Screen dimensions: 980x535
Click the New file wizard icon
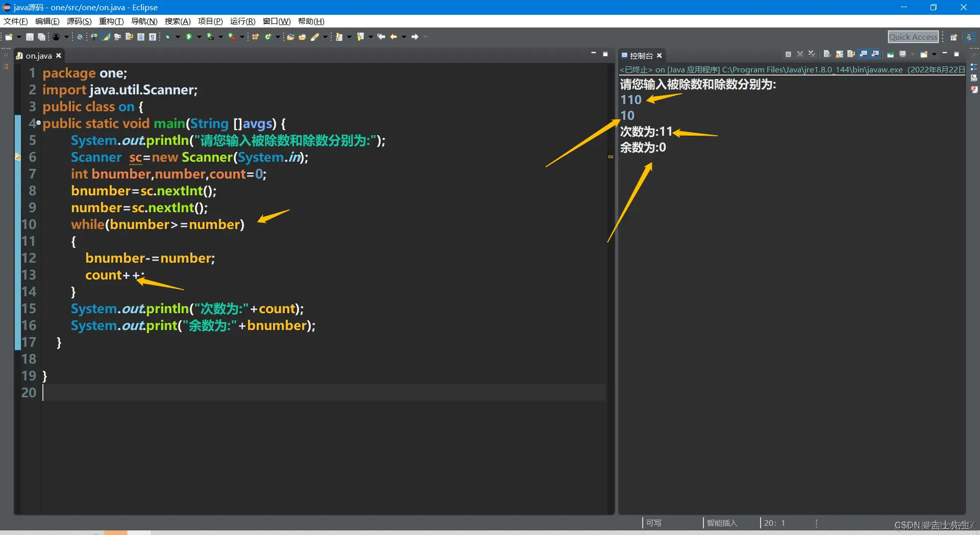[x=9, y=37]
